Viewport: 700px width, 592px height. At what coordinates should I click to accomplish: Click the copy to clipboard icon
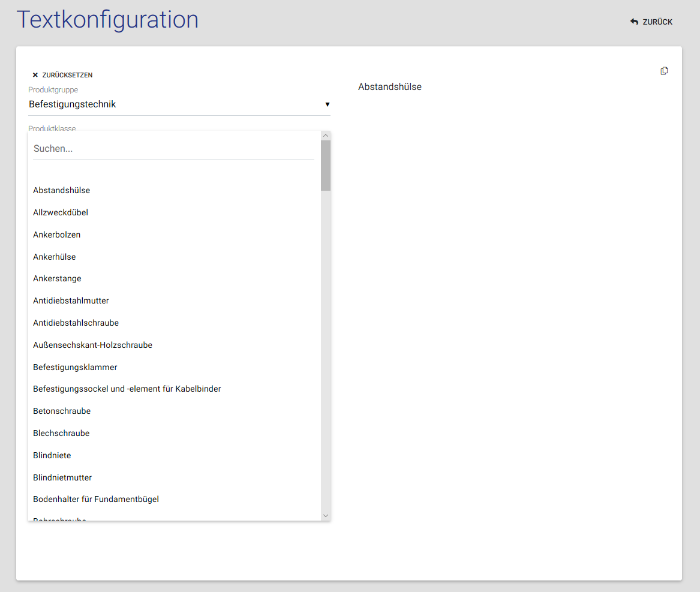pos(664,71)
